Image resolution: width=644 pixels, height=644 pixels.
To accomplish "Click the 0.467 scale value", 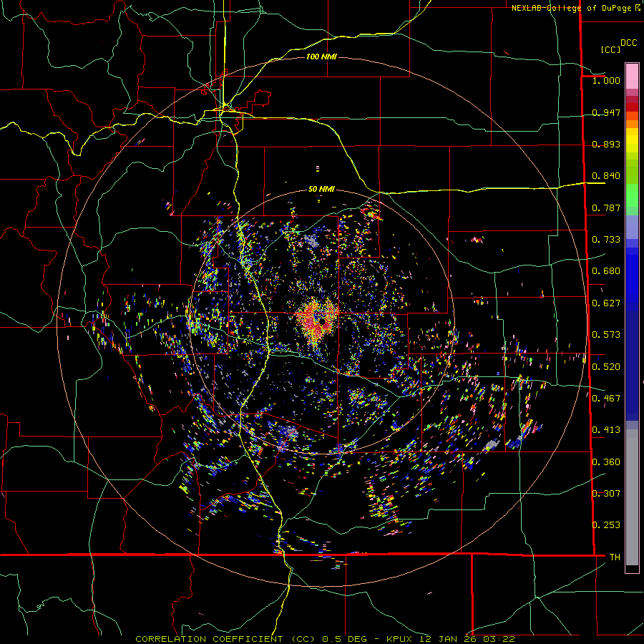I will [x=606, y=399].
